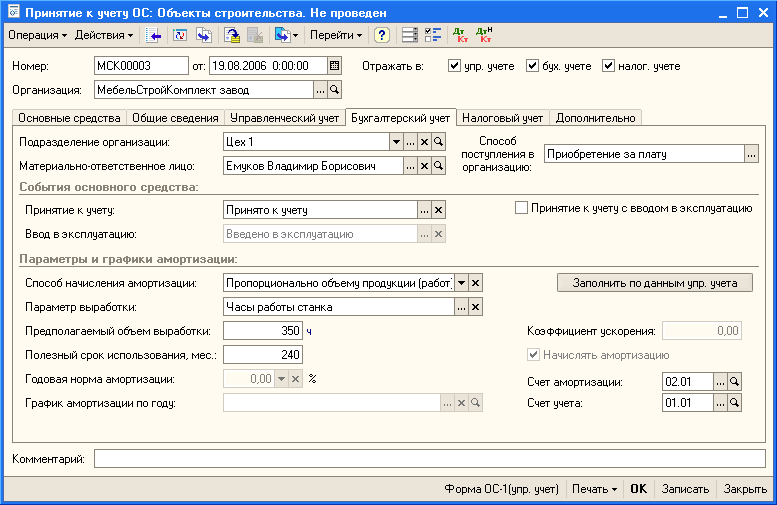Click the Форма ОС-1(упр. учет) button
This screenshot has height=505, width=777.
click(501, 489)
